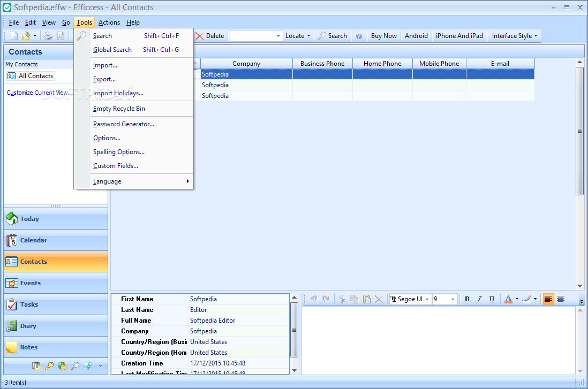Click the Paste clipboard icon

367,299
